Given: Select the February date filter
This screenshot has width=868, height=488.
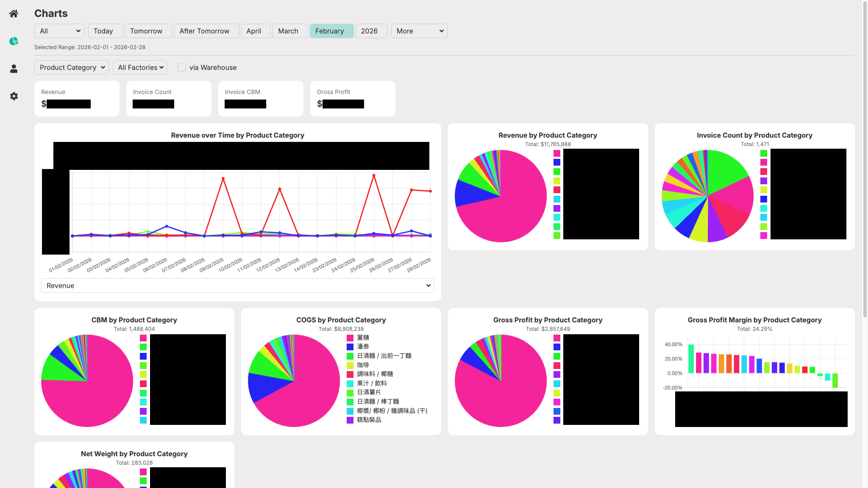Looking at the screenshot, I should (x=331, y=31).
